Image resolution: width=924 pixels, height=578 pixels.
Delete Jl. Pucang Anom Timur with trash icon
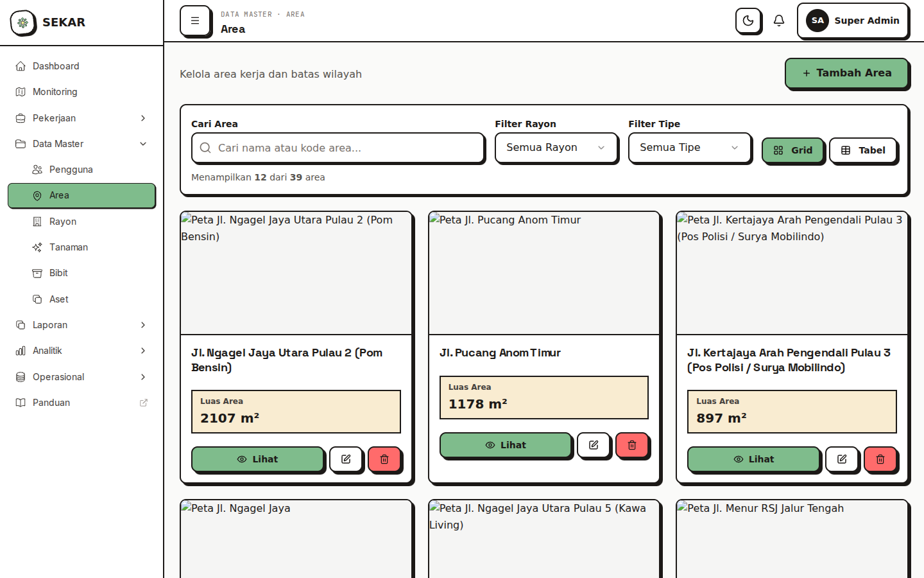(x=632, y=445)
